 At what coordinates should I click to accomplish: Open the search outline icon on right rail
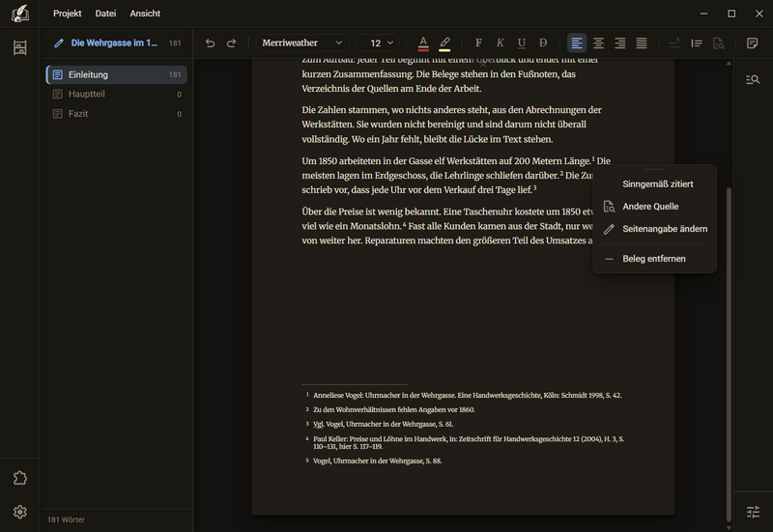[x=753, y=79]
